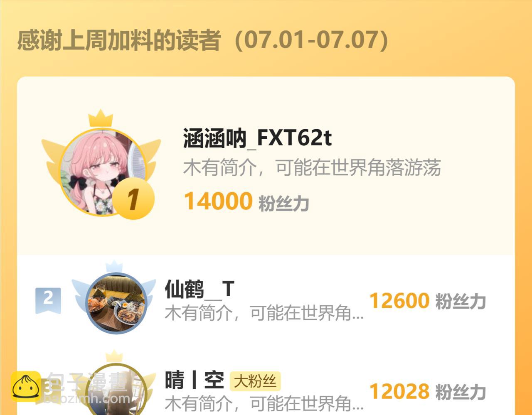
Task: Click the 14000 粉丝力 score
Action: [246, 201]
